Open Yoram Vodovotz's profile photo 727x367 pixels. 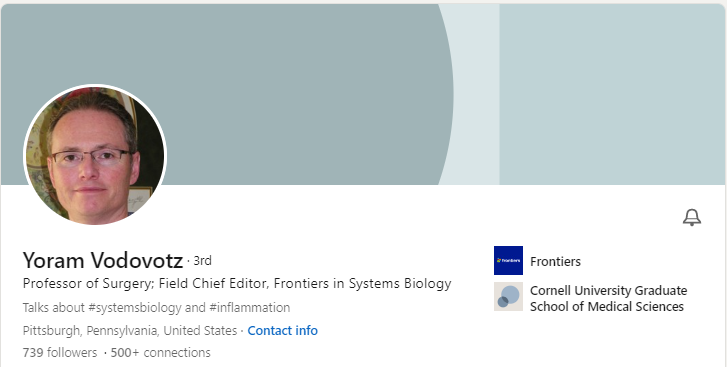[95, 155]
